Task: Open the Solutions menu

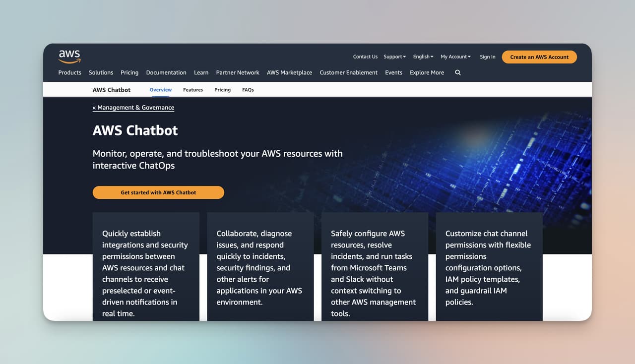Action: 101,72
